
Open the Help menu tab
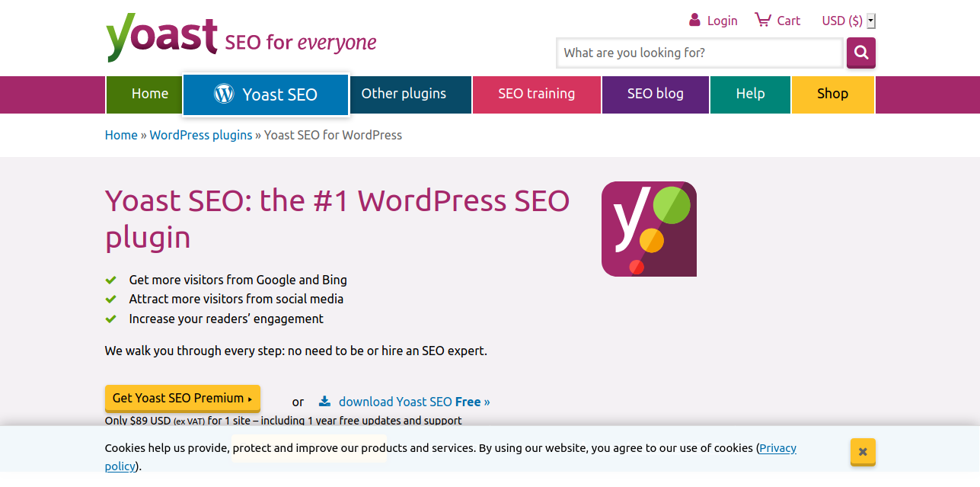(750, 95)
